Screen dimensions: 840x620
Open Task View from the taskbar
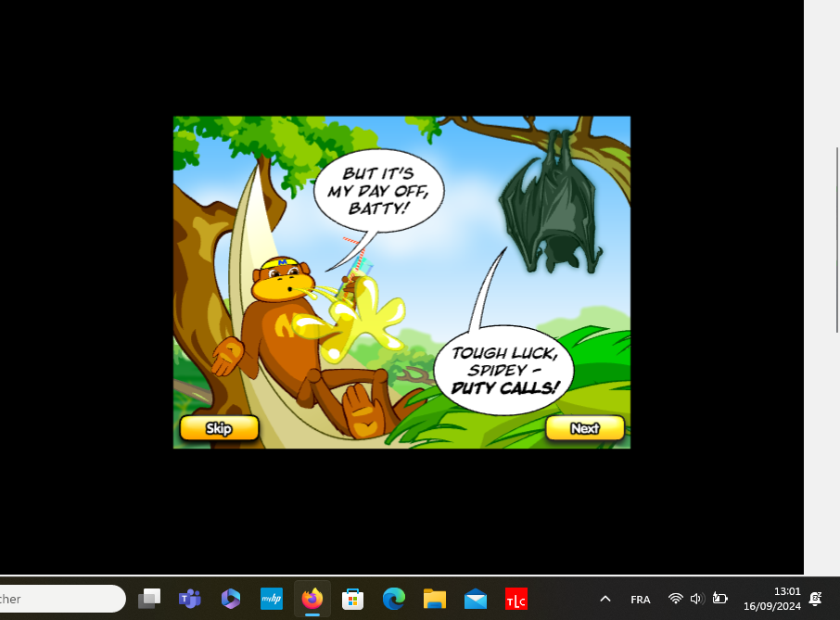149,599
